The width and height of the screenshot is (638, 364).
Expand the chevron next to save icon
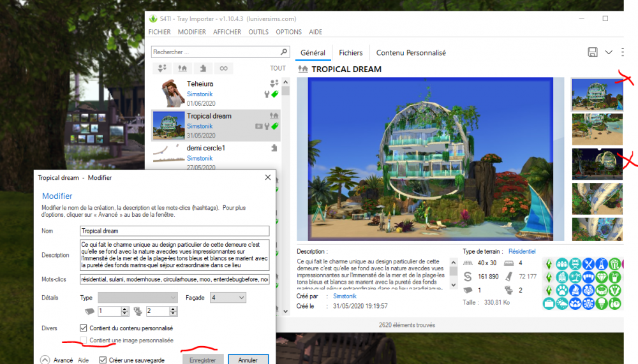(609, 52)
